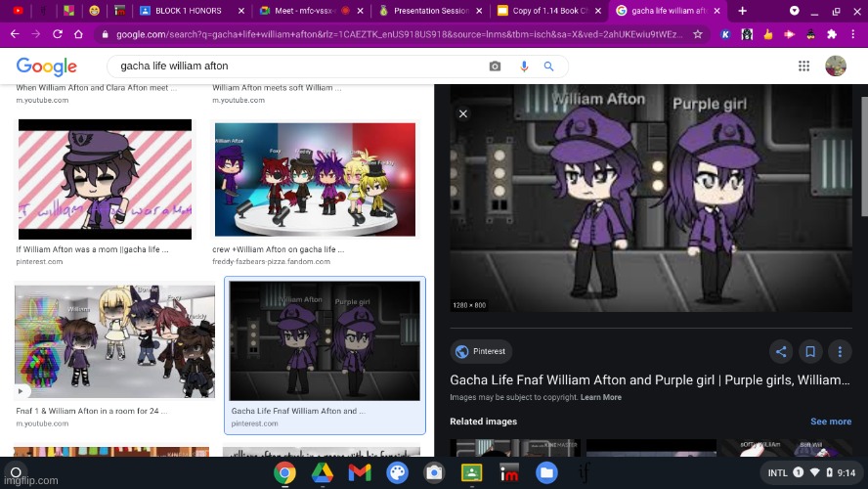The height and width of the screenshot is (489, 868).
Task: Open the YouTube pinned tab
Action: [x=18, y=11]
